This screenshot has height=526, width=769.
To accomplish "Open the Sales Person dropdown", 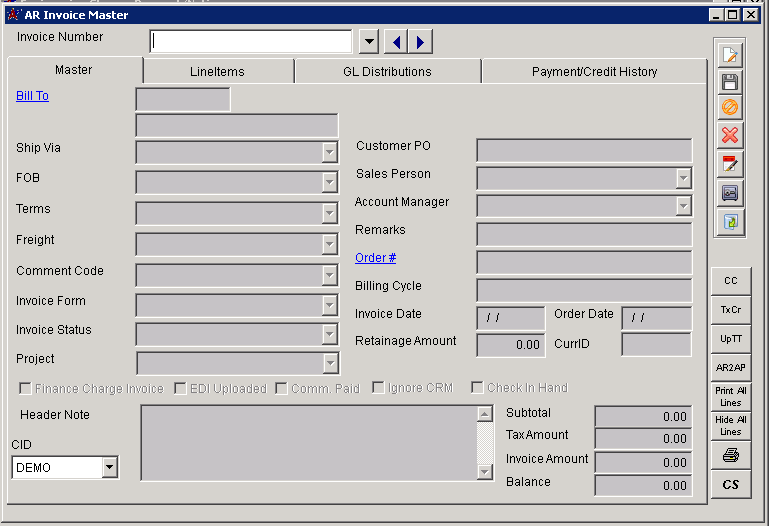I will tap(683, 178).
